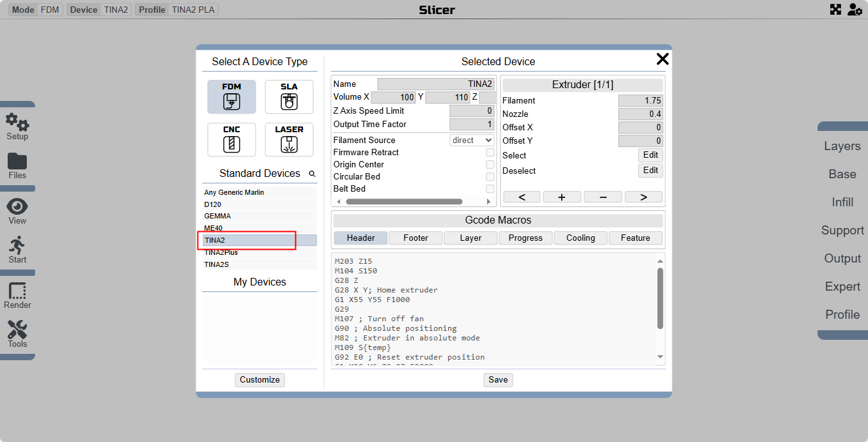Select the CNC device type icon
Screen dimensions: 868x442
tap(231, 139)
